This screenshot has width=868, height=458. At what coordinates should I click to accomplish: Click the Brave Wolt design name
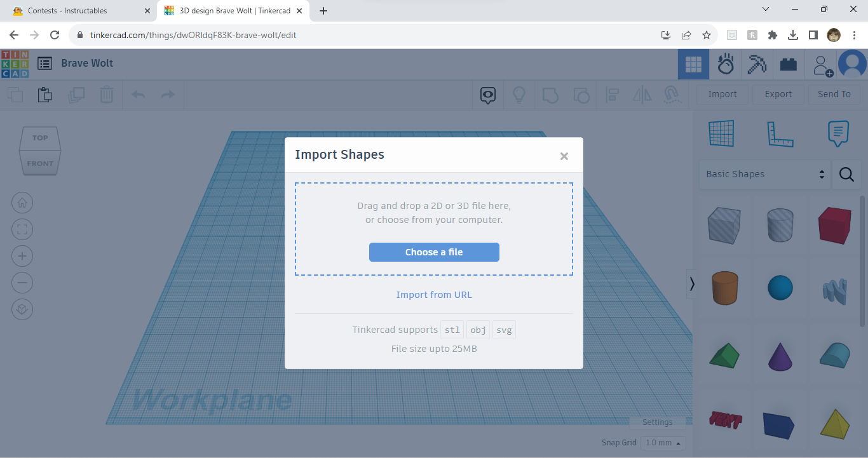(x=87, y=63)
